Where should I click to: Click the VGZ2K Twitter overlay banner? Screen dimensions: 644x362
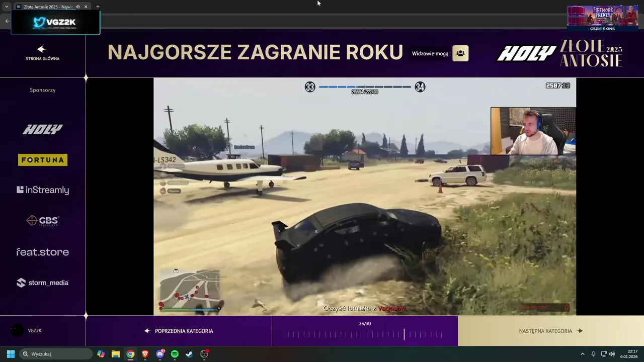pyautogui.click(x=55, y=22)
